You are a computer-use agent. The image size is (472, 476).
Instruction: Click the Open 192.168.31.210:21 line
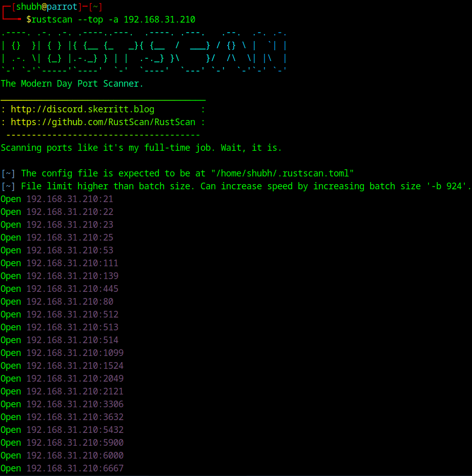point(57,199)
